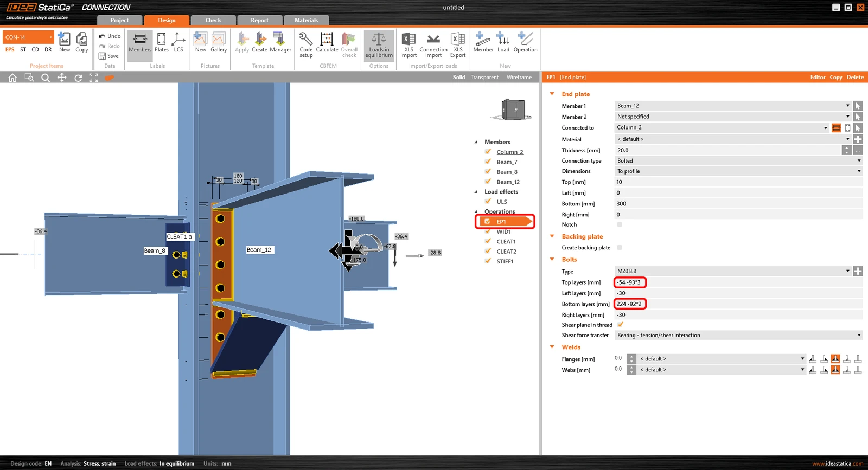Click the Calculate icon in CBFEM group
The image size is (868, 470).
coord(327,42)
